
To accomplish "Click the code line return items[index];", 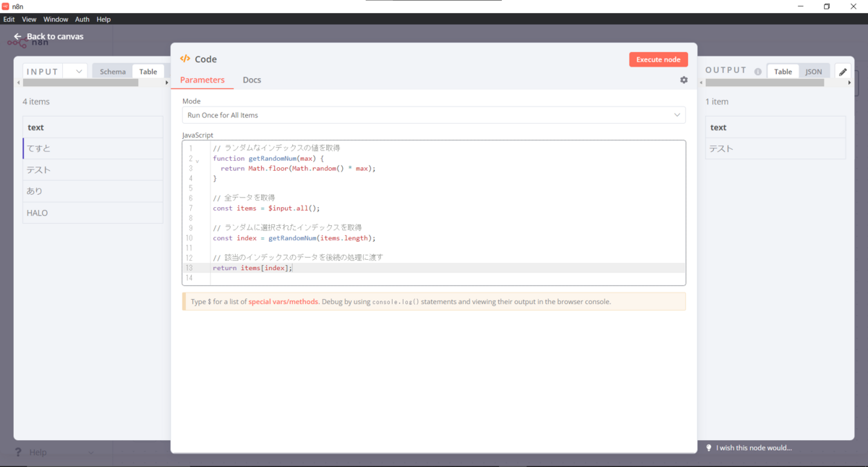I will [x=252, y=268].
